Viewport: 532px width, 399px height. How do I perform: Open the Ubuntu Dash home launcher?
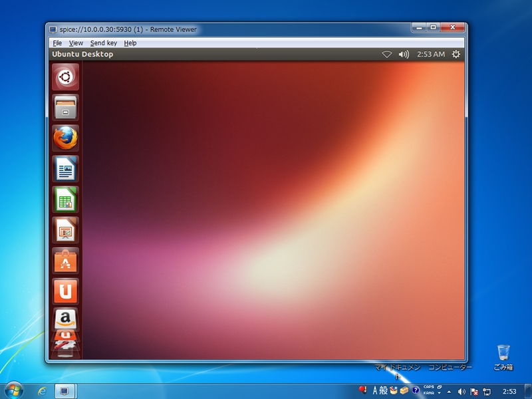65,76
